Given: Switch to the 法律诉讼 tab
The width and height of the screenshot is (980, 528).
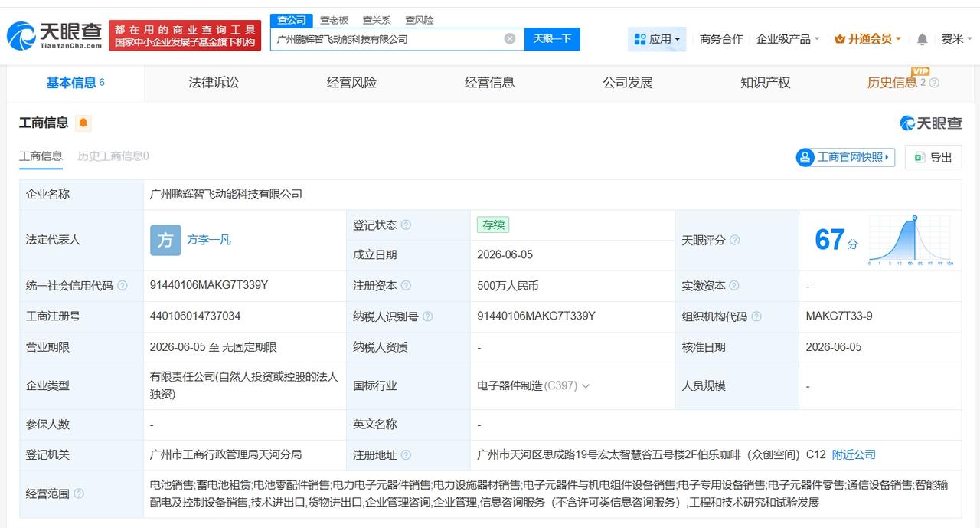Looking at the screenshot, I should [x=214, y=83].
